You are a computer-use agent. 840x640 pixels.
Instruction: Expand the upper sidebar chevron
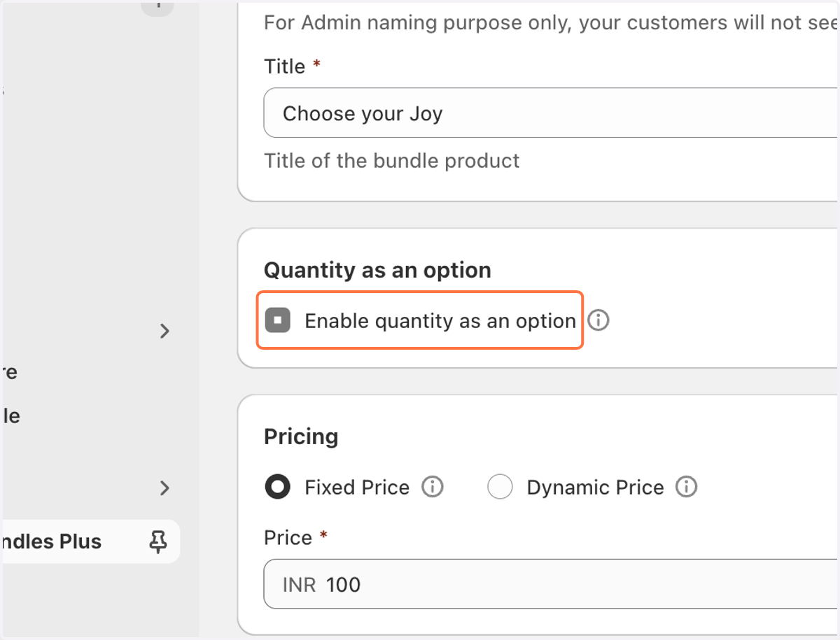[164, 331]
